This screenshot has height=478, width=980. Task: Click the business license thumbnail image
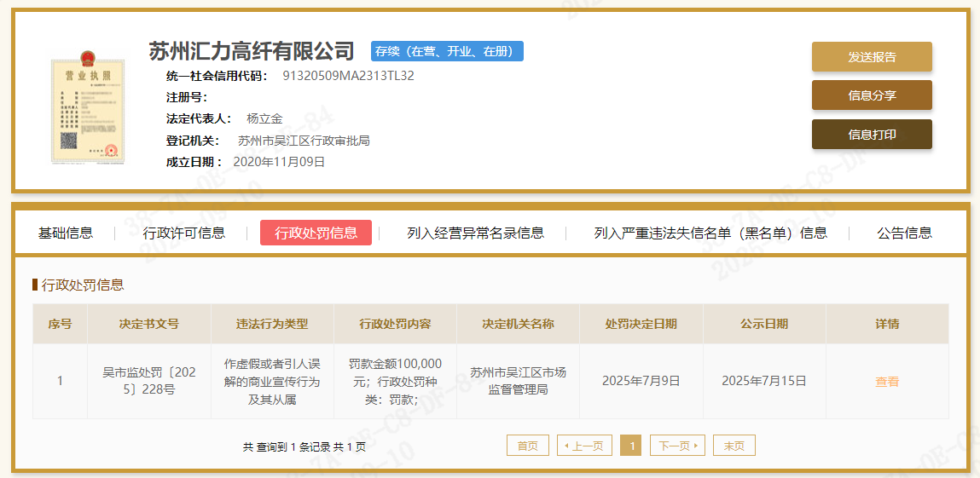point(87,107)
